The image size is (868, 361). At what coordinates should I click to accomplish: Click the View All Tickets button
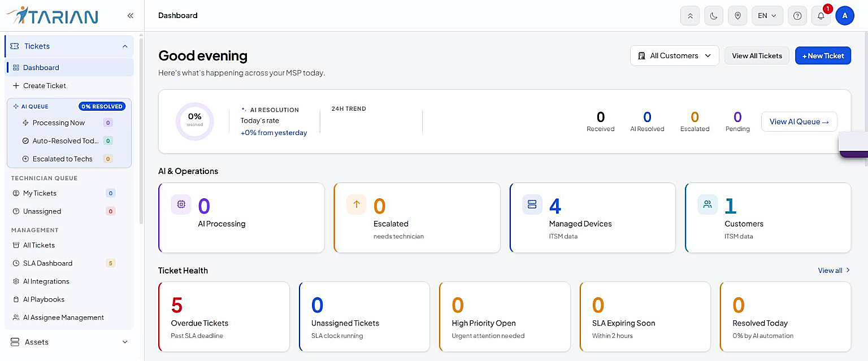pos(757,56)
